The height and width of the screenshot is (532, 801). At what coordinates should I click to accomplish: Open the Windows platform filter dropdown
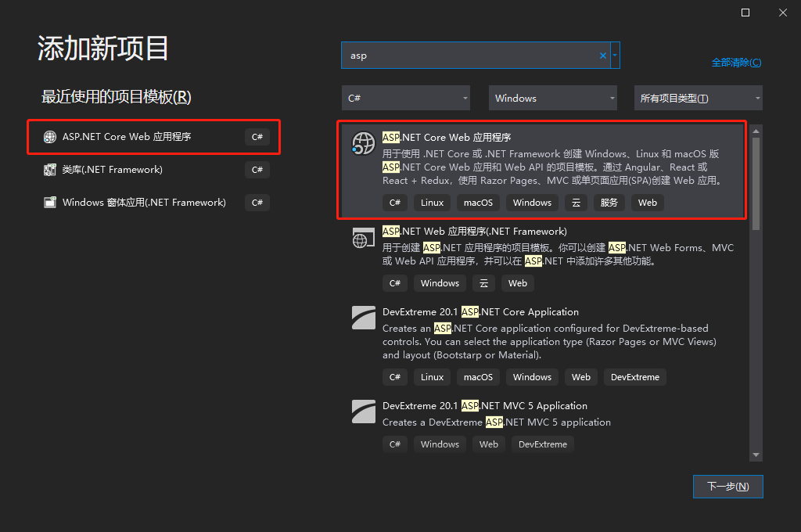coord(553,98)
